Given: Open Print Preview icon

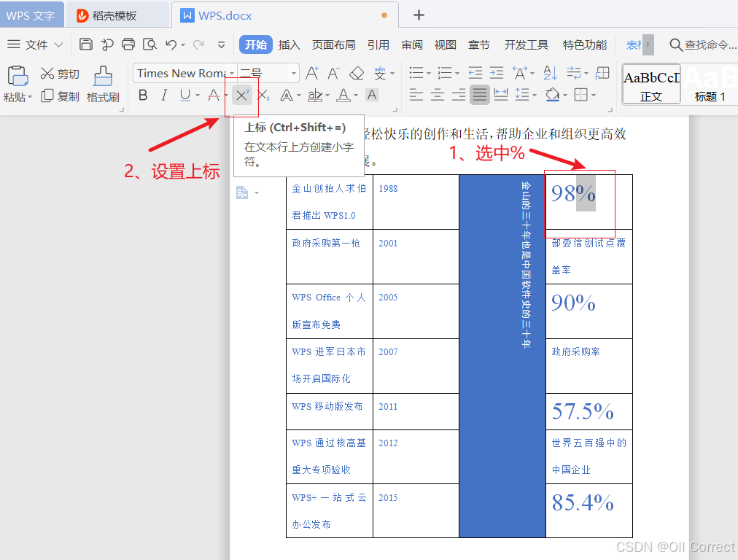Looking at the screenshot, I should tap(149, 44).
